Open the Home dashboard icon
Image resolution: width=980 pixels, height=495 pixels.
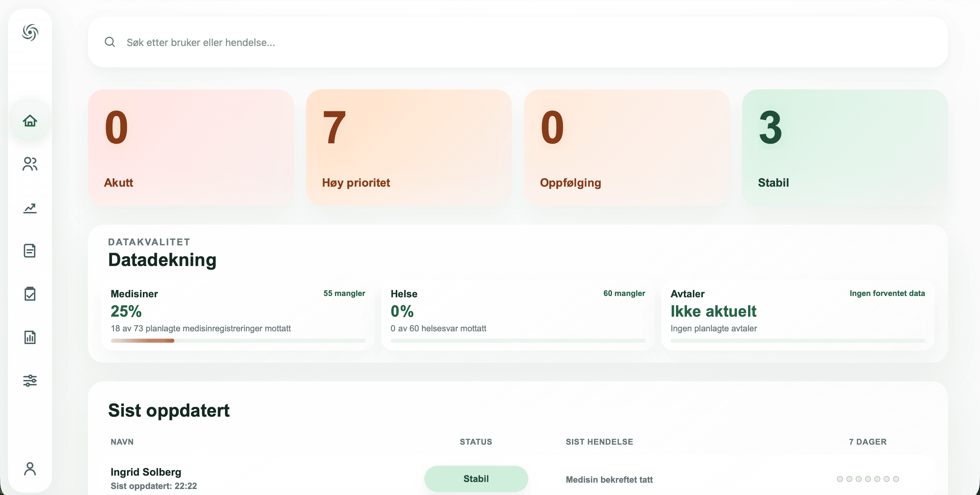pyautogui.click(x=30, y=121)
